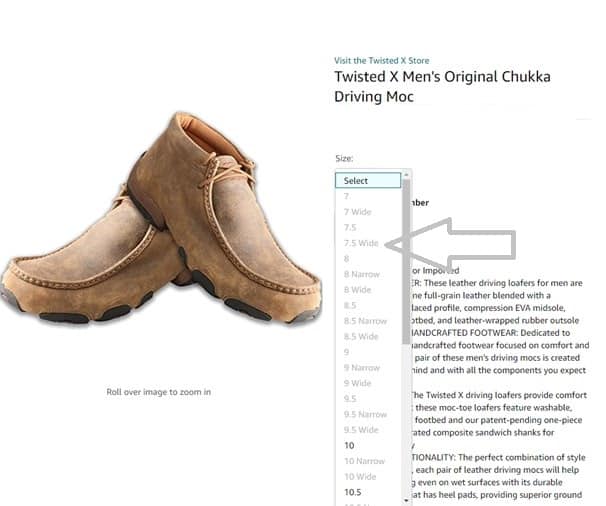Viewport: 606px width, 506px height.
Task: Select available size 10
Action: tap(369, 445)
